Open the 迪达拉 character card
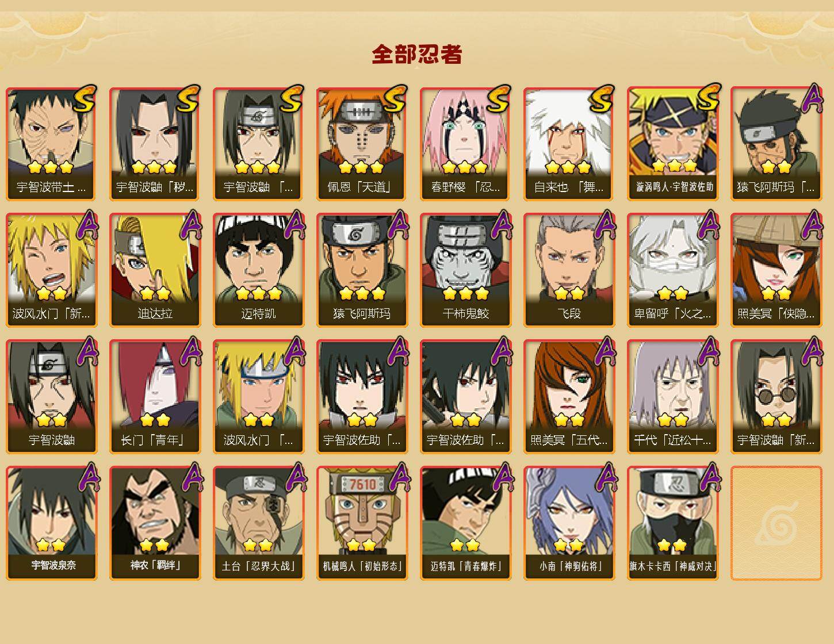The image size is (834, 644). pyautogui.click(x=155, y=270)
